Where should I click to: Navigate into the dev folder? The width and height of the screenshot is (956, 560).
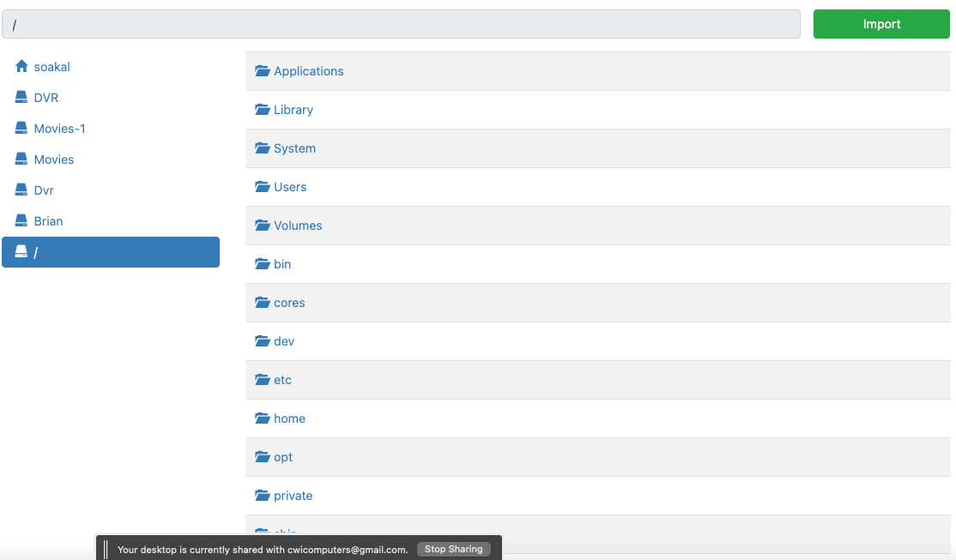[284, 341]
